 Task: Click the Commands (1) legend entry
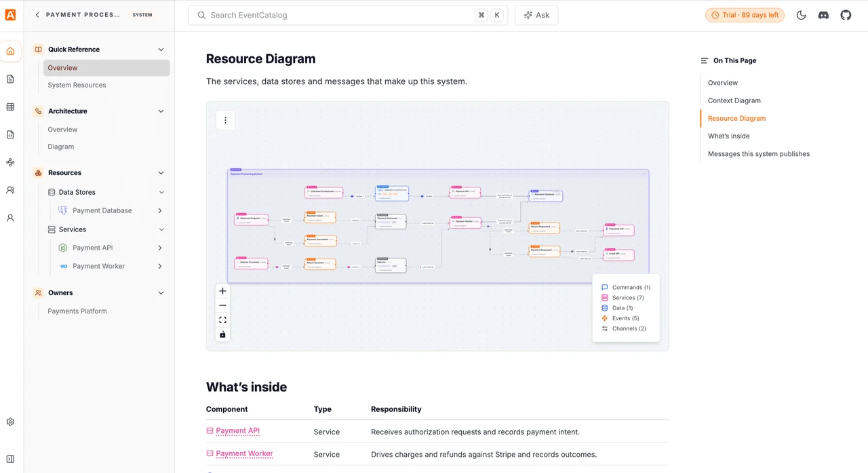pos(626,288)
